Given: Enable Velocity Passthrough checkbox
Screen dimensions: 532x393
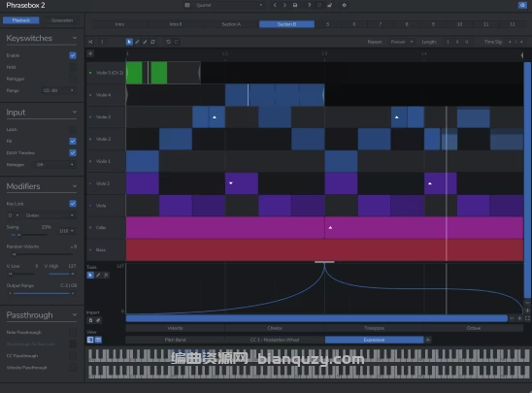Looking at the screenshot, I should 73,367.
